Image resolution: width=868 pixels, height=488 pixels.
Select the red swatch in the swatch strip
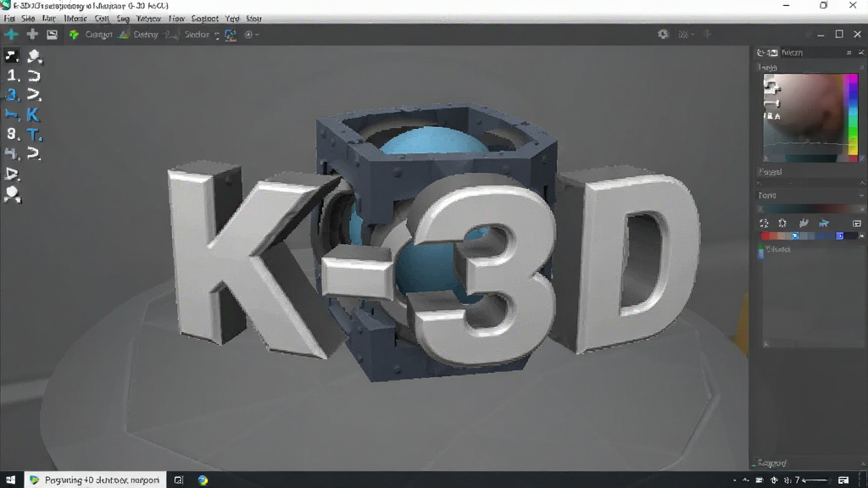(765, 236)
